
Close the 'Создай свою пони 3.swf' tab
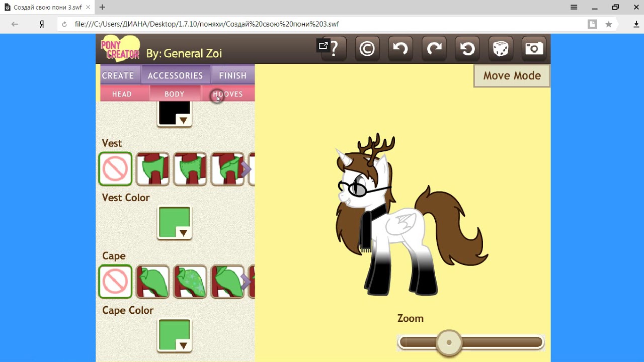88,8
